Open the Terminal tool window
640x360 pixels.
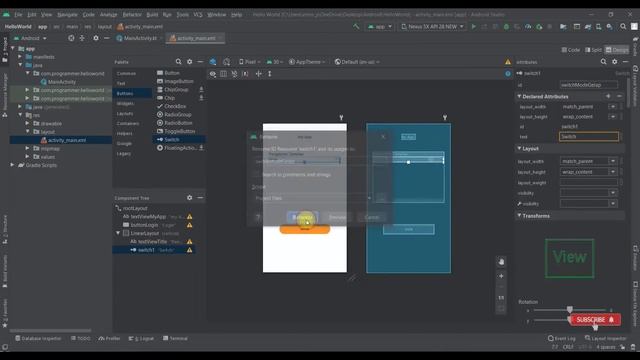click(175, 338)
